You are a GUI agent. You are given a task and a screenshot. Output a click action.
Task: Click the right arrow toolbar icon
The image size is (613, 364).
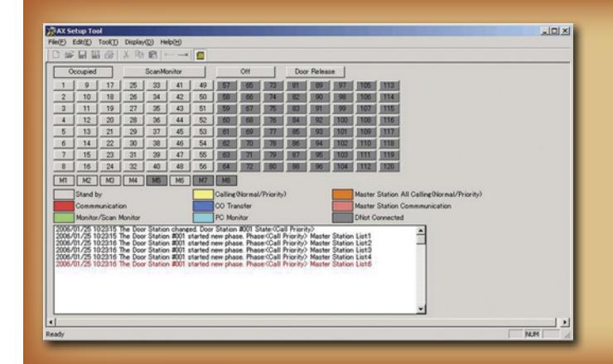182,55
